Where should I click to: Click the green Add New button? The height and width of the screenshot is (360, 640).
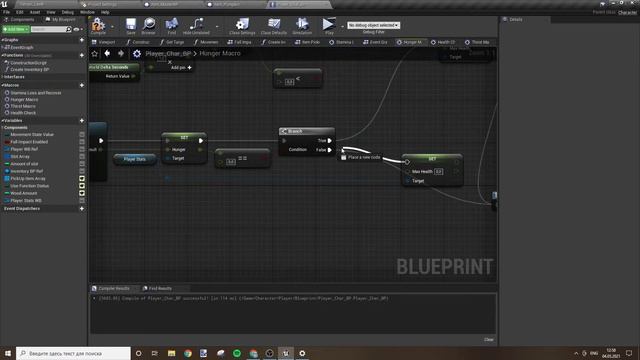point(16,29)
